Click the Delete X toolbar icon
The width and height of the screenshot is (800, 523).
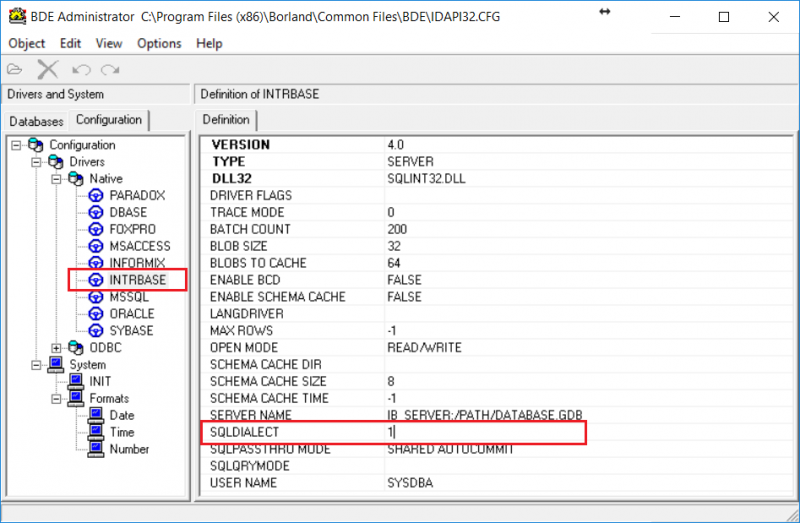(x=48, y=69)
